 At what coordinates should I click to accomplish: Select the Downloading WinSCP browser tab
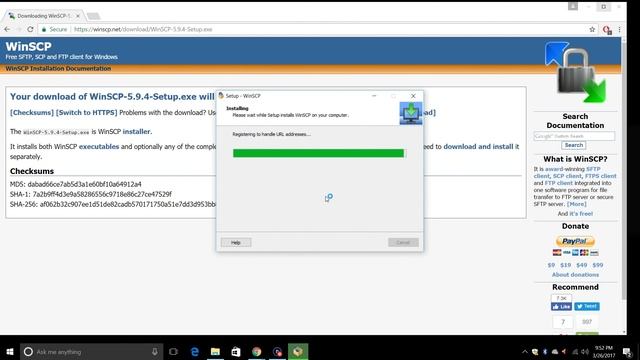(x=43, y=16)
